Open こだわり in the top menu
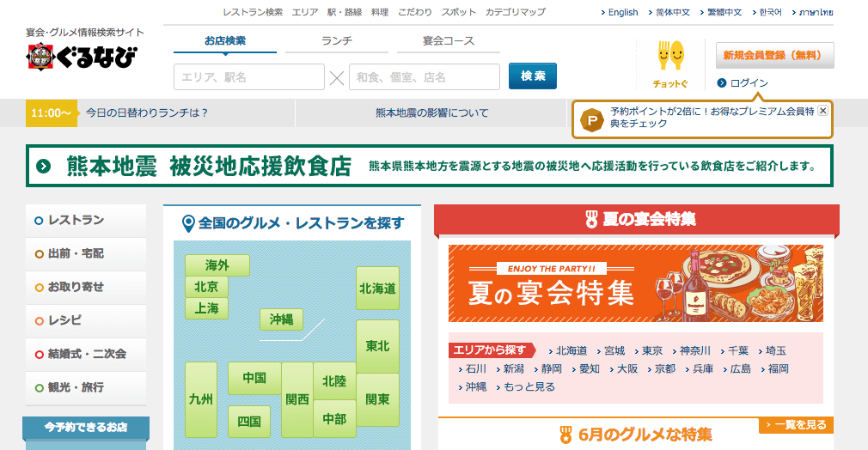Viewport: 868px width, 450px height. [x=414, y=12]
